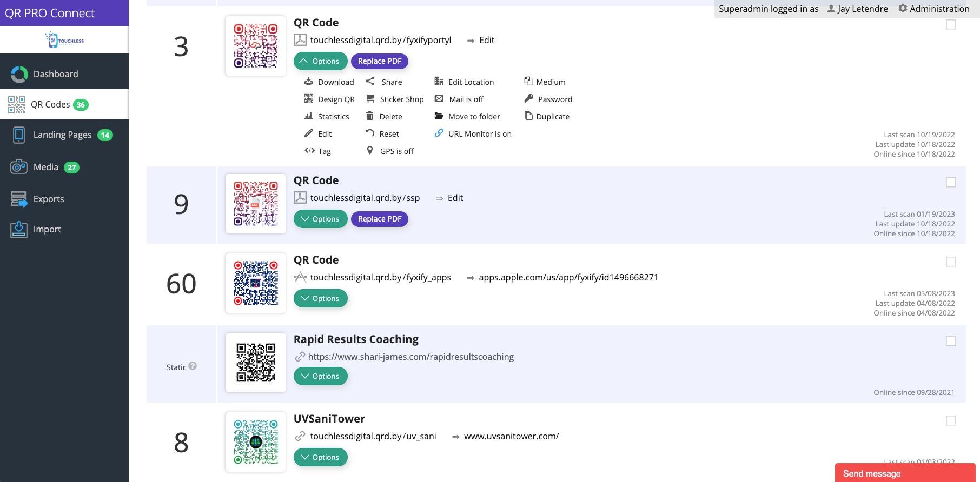Open the Sticker Shop cart icon
Image resolution: width=980 pixels, height=482 pixels.
[370, 99]
